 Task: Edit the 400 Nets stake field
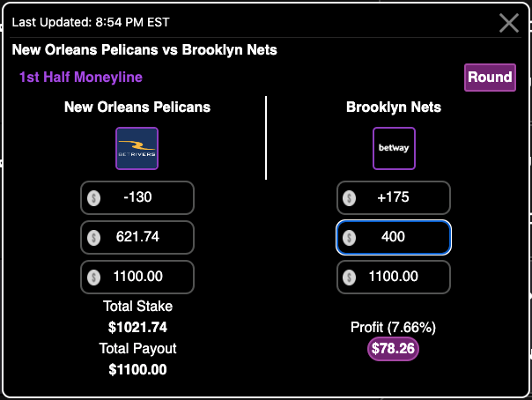click(x=394, y=237)
